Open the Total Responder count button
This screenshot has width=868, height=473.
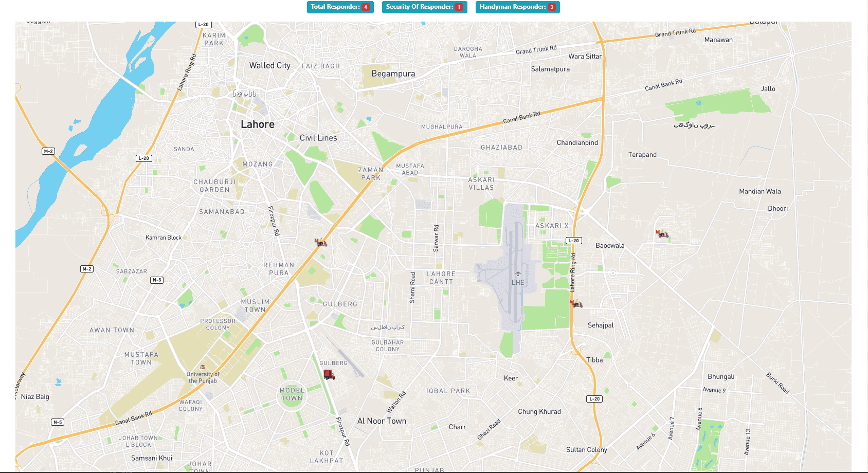[x=340, y=7]
